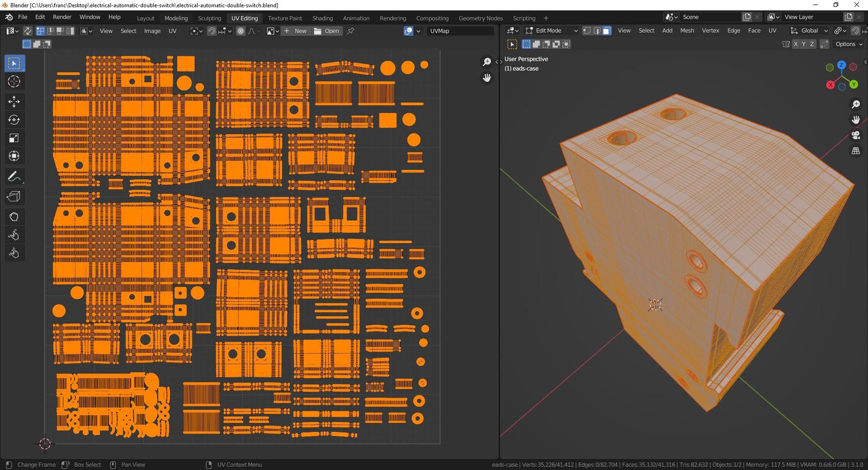Image resolution: width=868 pixels, height=470 pixels.
Task: Click the UVMap field in the UV editor
Action: point(460,31)
